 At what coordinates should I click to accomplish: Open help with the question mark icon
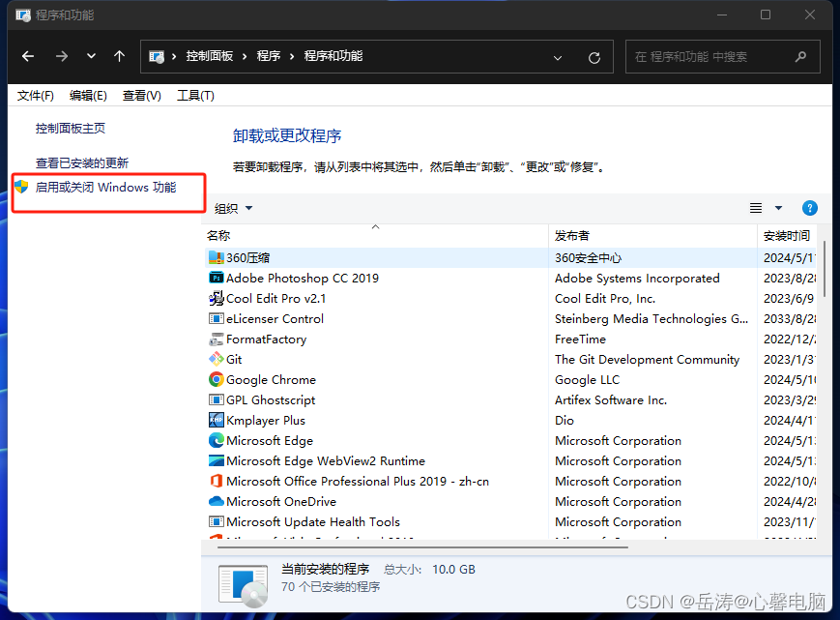809,208
